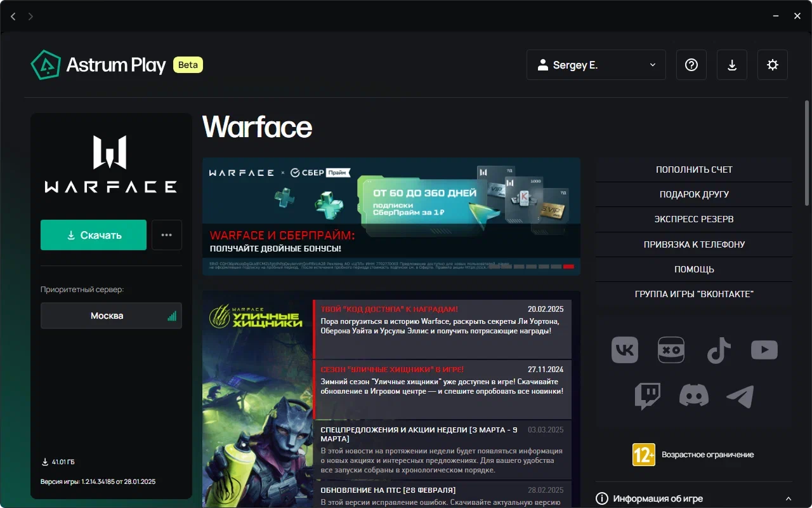The width and height of the screenshot is (812, 508).
Task: Open the Discord server icon
Action: 694,396
